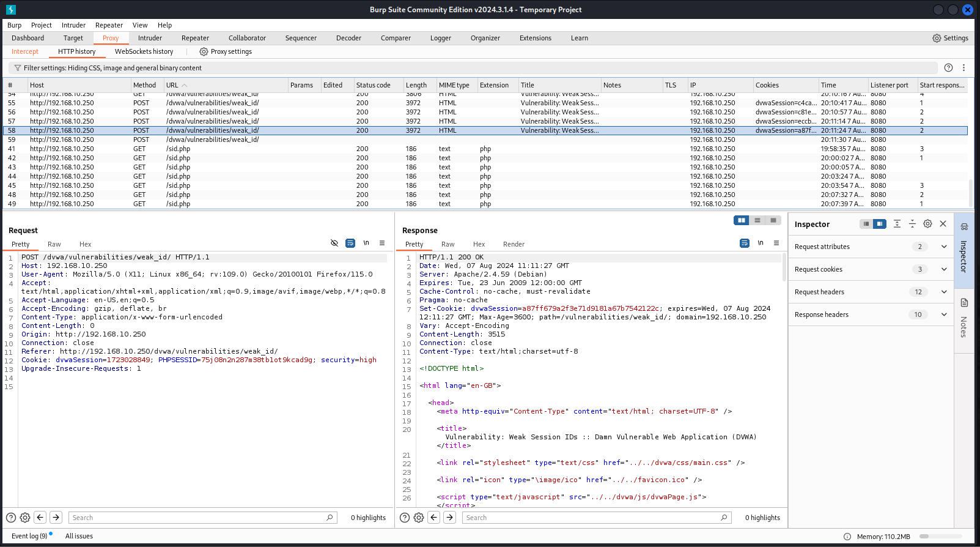The image size is (980, 547).
Task: Click the Burp Suite logo in the title bar
Action: pyautogui.click(x=11, y=10)
